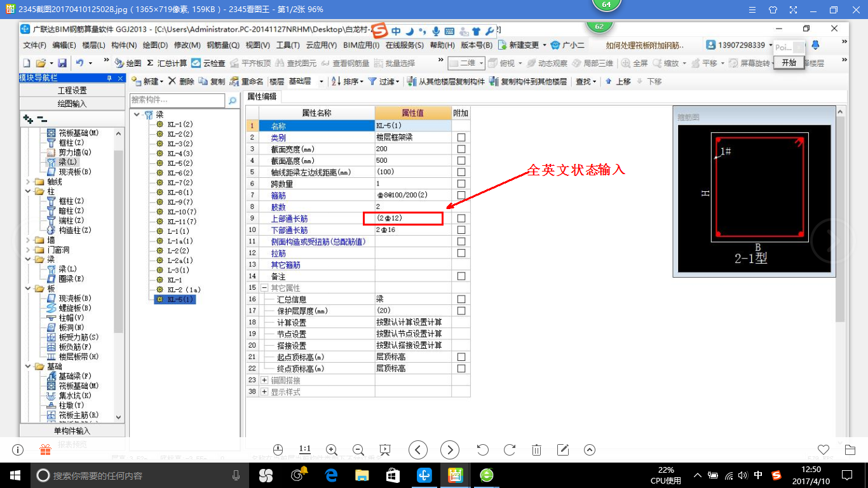Open BIM应用(I) menu
868x488 pixels.
click(361, 45)
